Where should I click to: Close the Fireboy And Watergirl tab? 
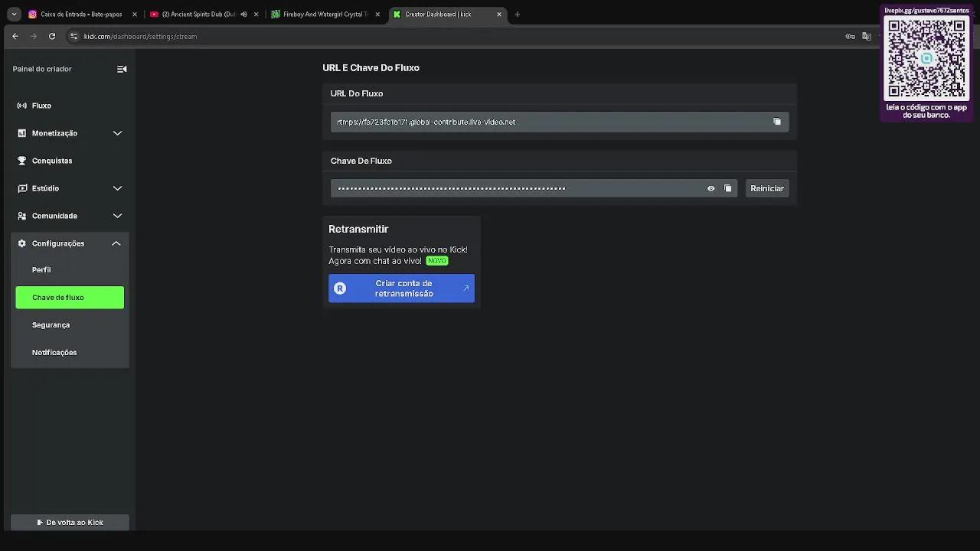[377, 14]
